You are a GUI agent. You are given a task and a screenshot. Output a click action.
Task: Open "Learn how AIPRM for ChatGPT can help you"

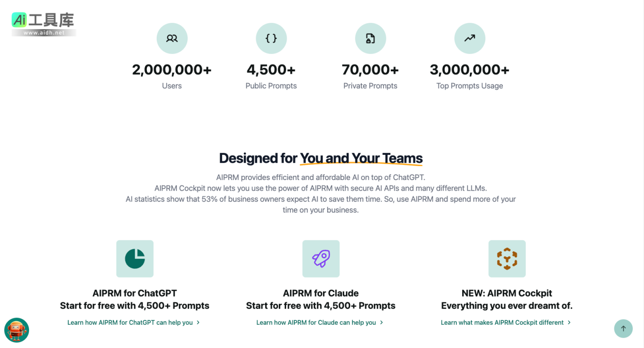(130, 323)
